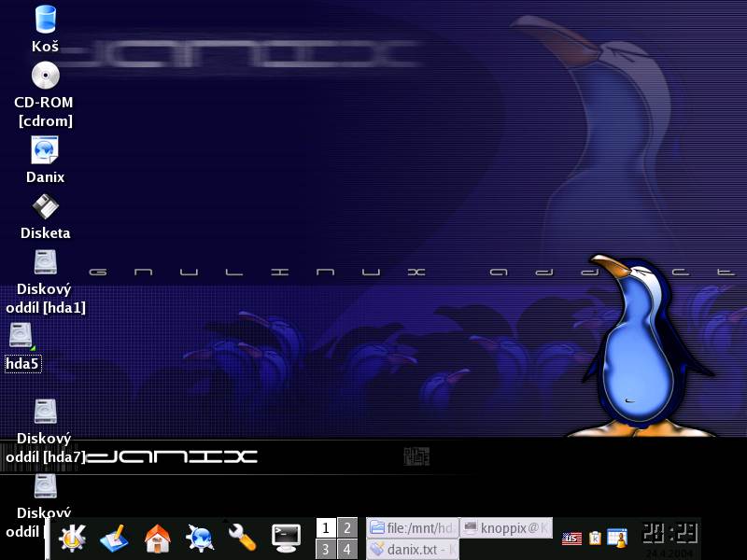Launch the Konsole terminal from panel

pos(286,537)
